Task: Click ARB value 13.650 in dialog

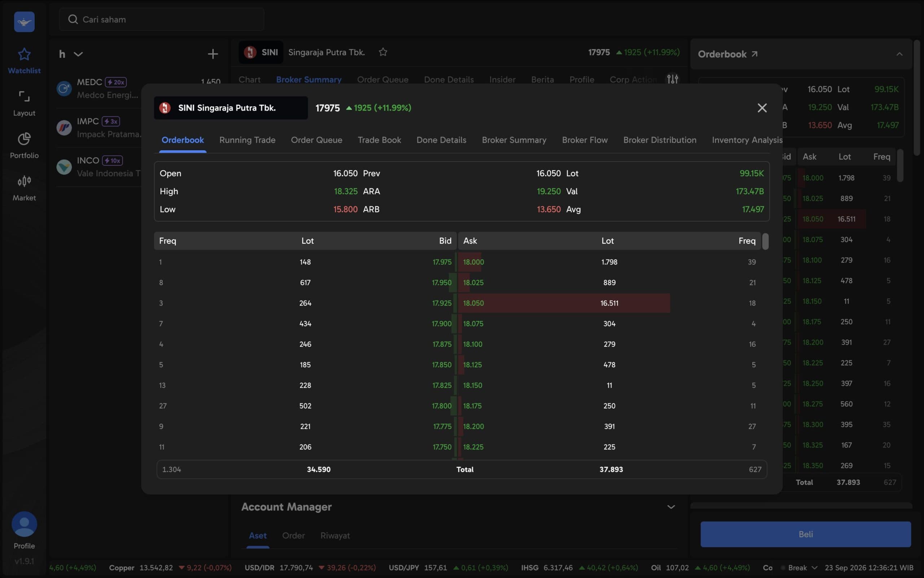Action: [549, 209]
